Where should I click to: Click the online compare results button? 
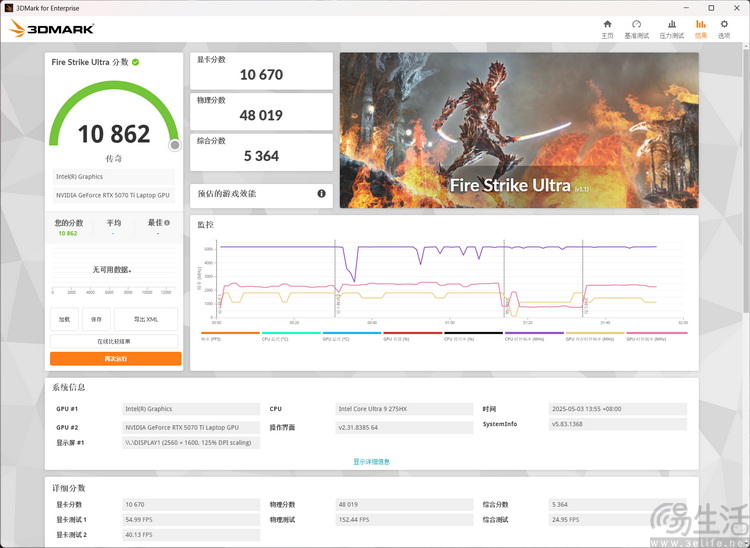pos(114,341)
